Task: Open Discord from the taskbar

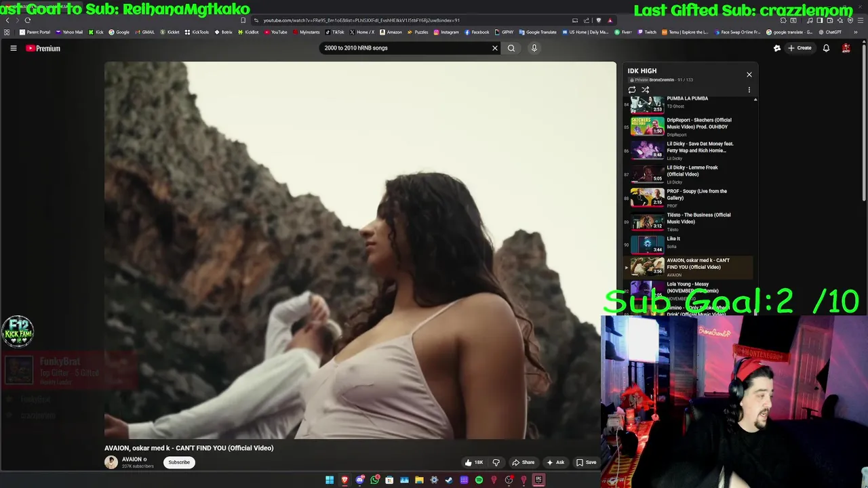Action: [359, 480]
